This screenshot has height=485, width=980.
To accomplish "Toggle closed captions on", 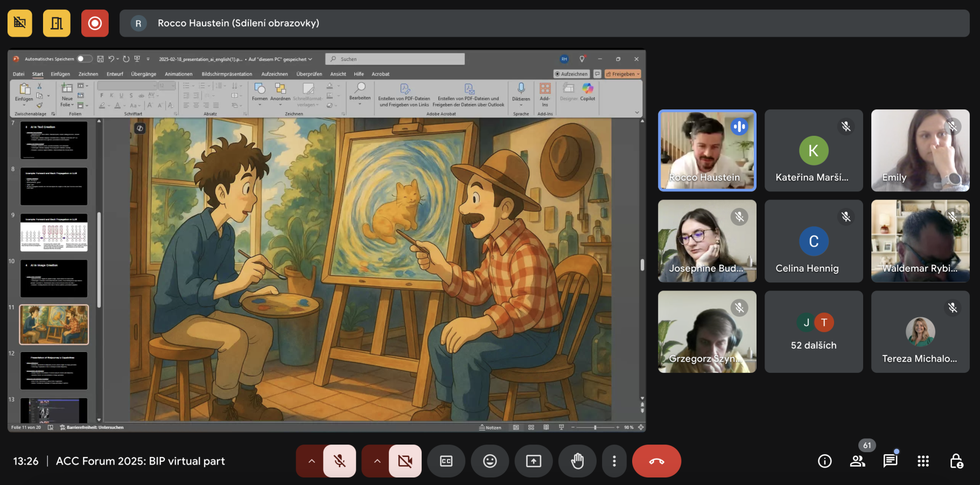I will (x=446, y=461).
